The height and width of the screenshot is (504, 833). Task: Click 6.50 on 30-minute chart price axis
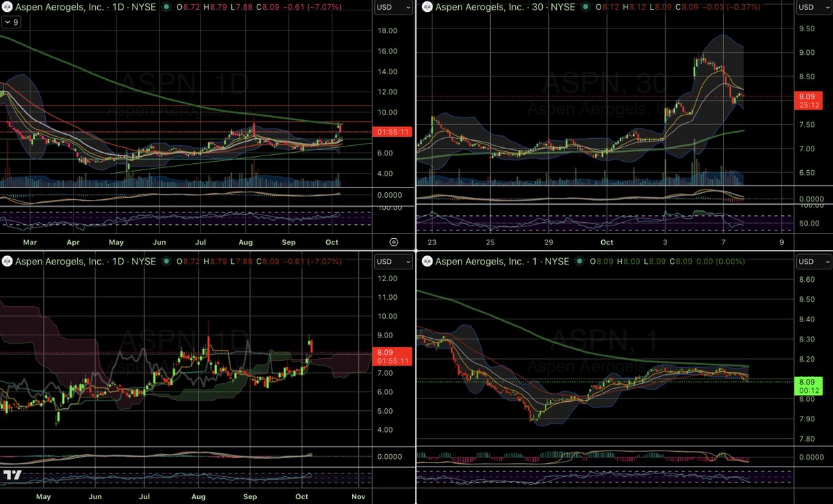click(x=807, y=173)
